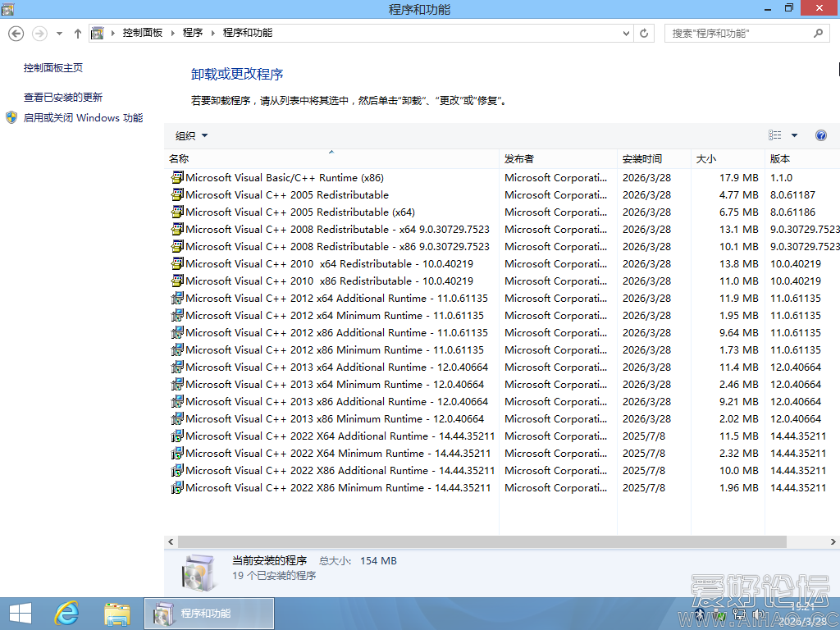Open 程序 breadcrumb in address bar
This screenshot has height=630, width=840.
coord(193,33)
